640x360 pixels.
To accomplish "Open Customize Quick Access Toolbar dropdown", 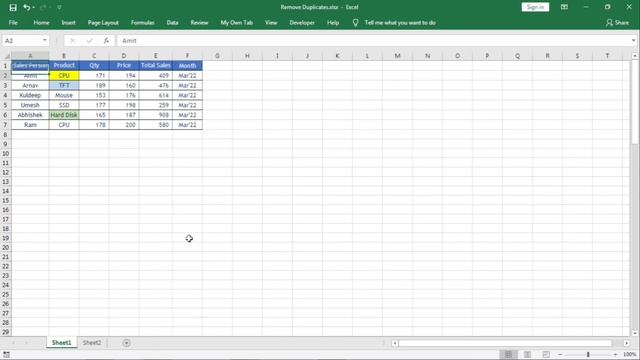I will [x=59, y=7].
